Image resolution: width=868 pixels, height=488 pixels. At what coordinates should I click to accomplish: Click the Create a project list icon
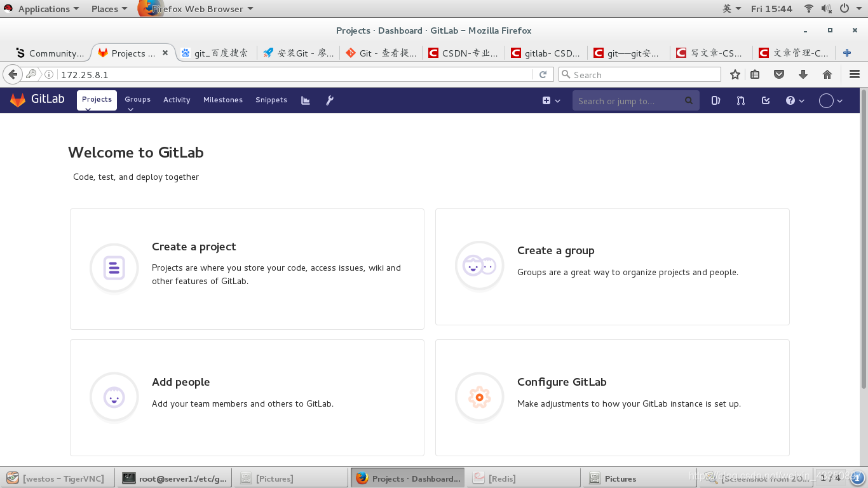pyautogui.click(x=114, y=268)
